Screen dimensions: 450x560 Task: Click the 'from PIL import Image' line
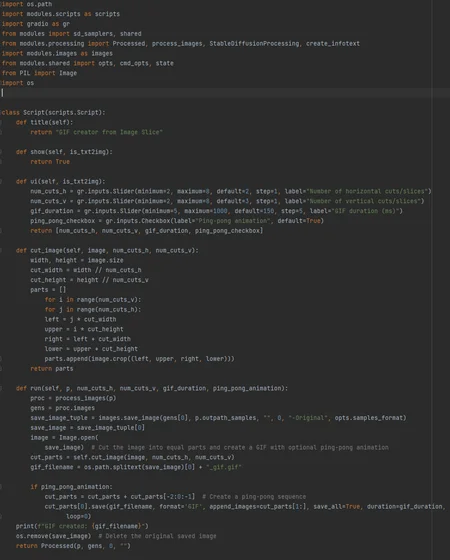point(39,73)
